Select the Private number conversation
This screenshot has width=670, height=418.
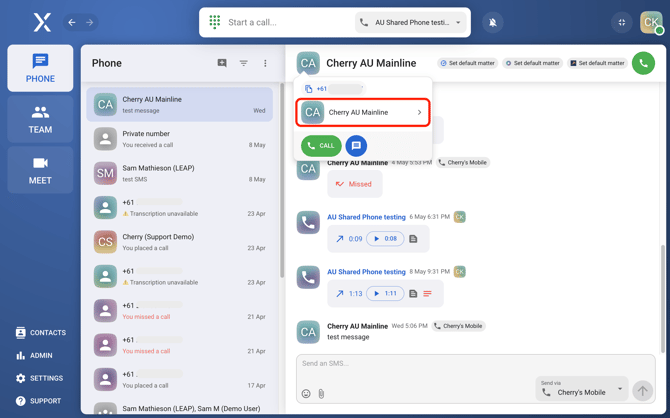pyautogui.click(x=179, y=139)
